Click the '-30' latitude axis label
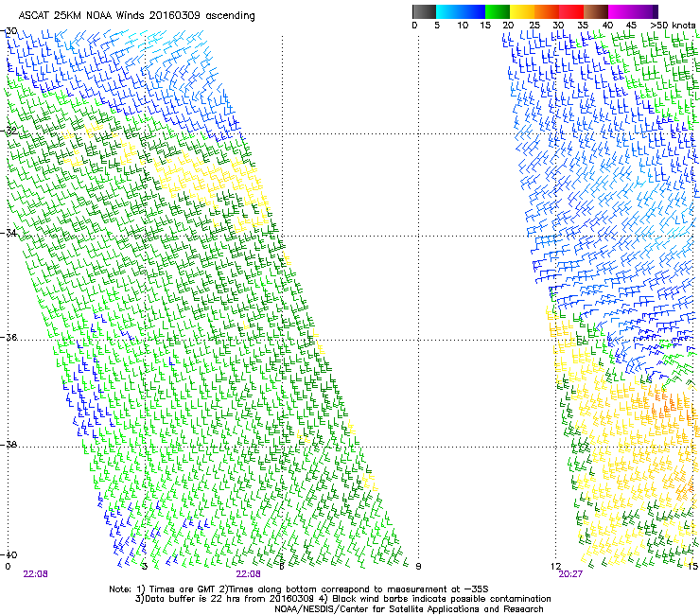This screenshot has height=615, width=700. (9, 31)
